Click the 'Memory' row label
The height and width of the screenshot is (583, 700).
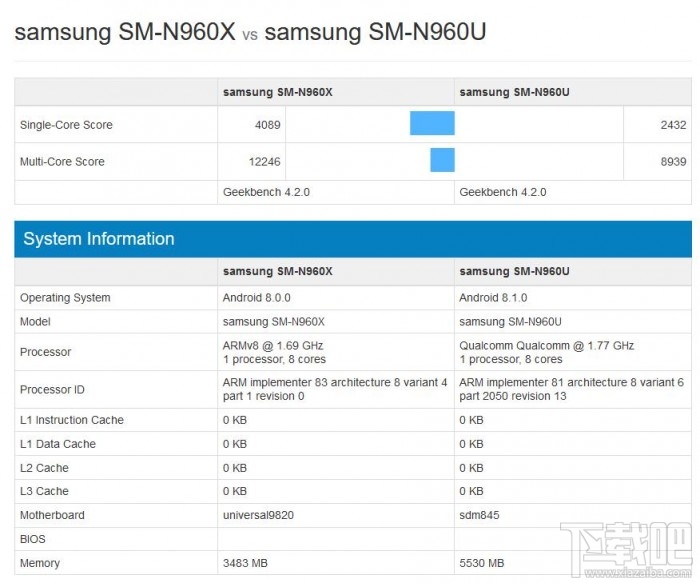coord(40,563)
